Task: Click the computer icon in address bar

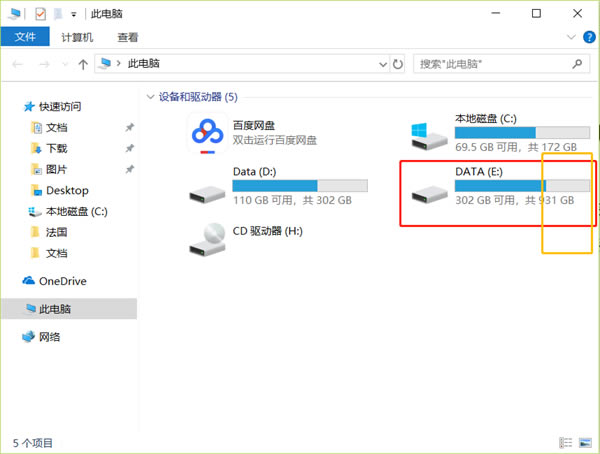Action: click(104, 63)
